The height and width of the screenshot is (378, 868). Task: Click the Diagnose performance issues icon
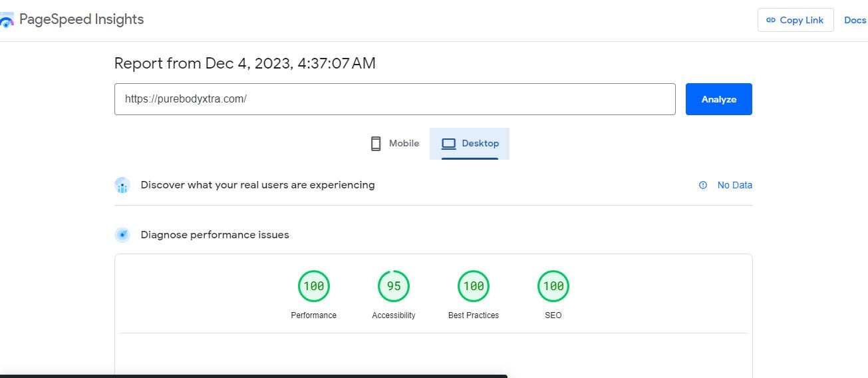[122, 235]
